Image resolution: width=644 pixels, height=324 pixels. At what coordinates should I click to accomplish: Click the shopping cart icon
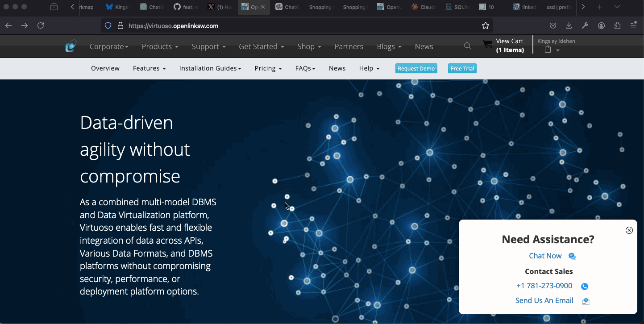[x=487, y=44]
